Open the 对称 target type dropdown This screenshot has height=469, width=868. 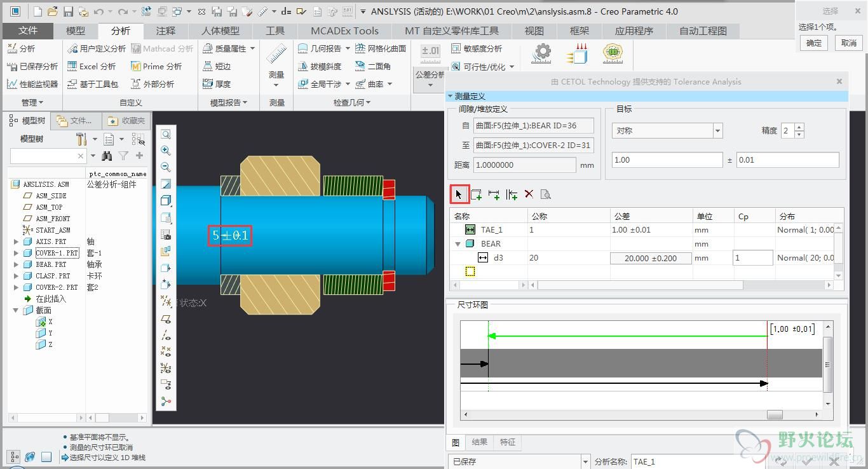pos(718,130)
